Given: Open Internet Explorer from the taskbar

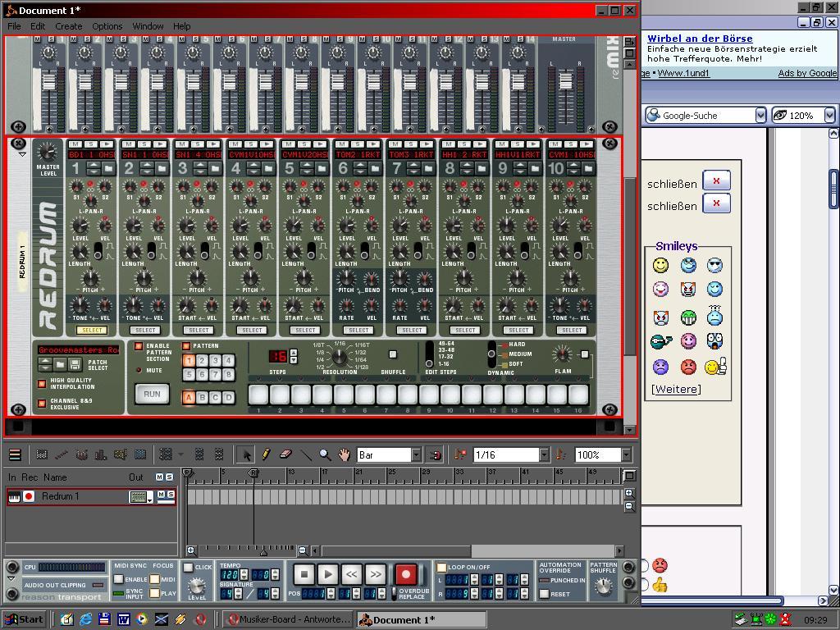Looking at the screenshot, I should pyautogui.click(x=85, y=620).
